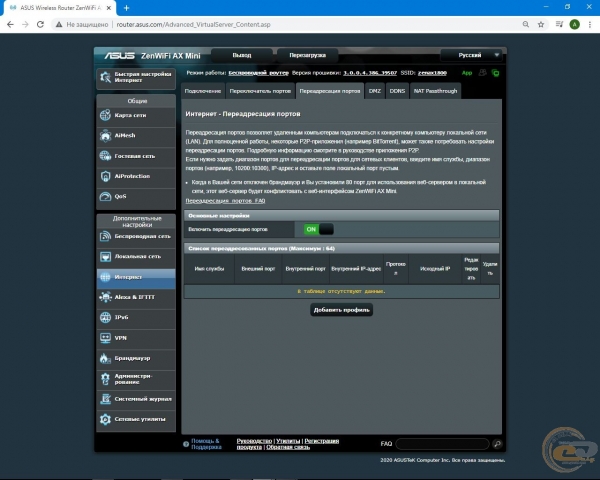Viewport: 600px width, 480px height.
Task: Open Брандмауэр firewall settings
Action: pos(136,358)
